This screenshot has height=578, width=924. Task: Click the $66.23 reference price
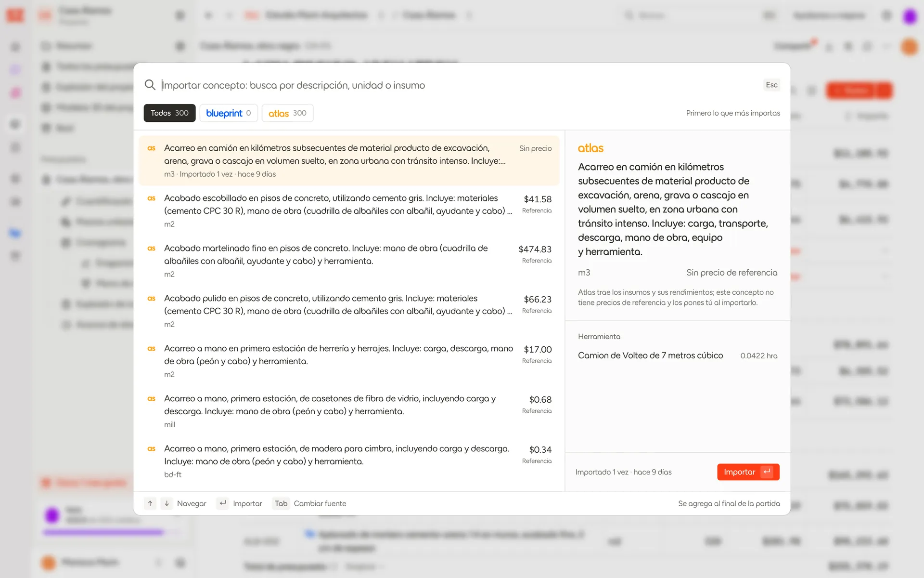pyautogui.click(x=538, y=299)
